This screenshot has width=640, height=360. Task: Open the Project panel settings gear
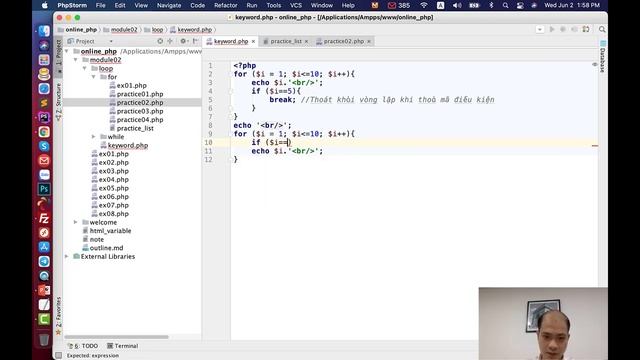(x=183, y=41)
